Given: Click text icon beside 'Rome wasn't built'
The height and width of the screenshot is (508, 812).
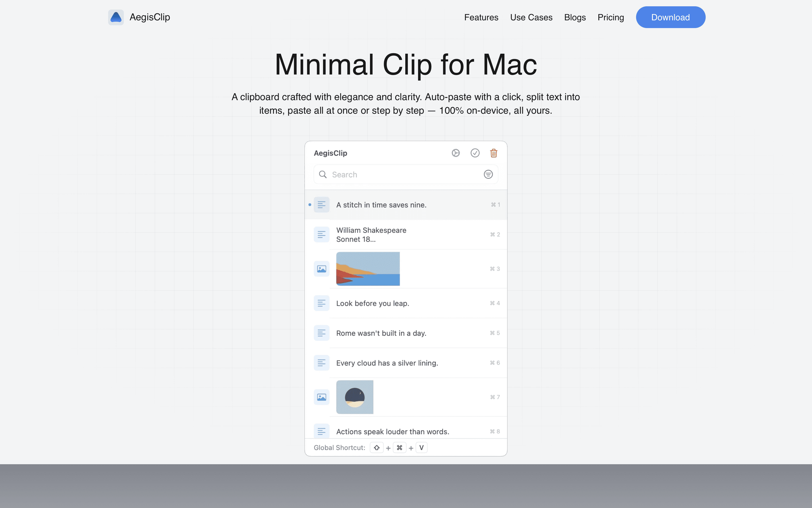Looking at the screenshot, I should click(321, 333).
